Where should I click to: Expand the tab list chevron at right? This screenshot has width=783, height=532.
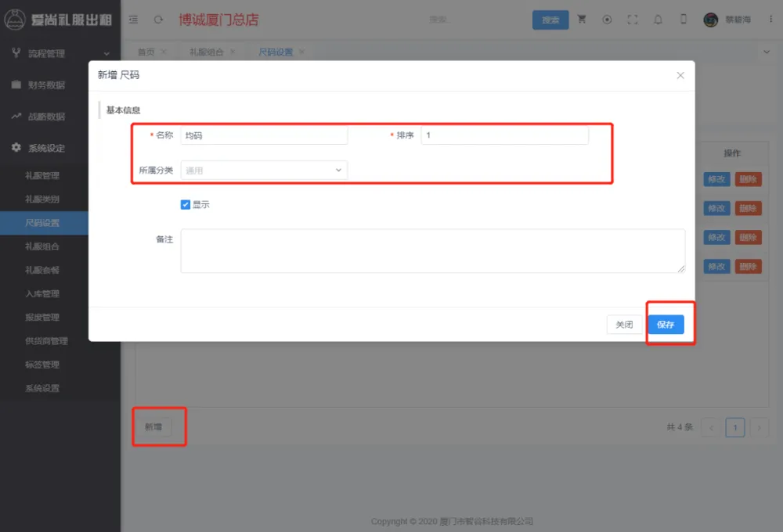coord(766,52)
